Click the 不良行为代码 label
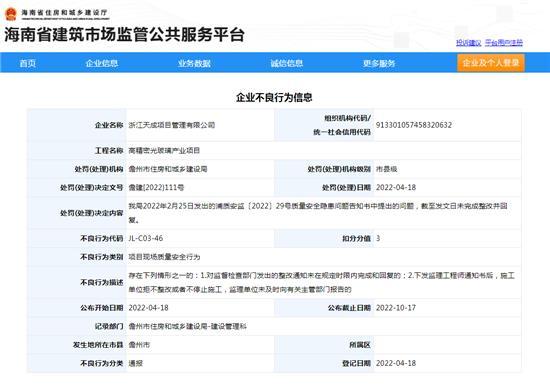The height and width of the screenshot is (385, 550). [102, 238]
